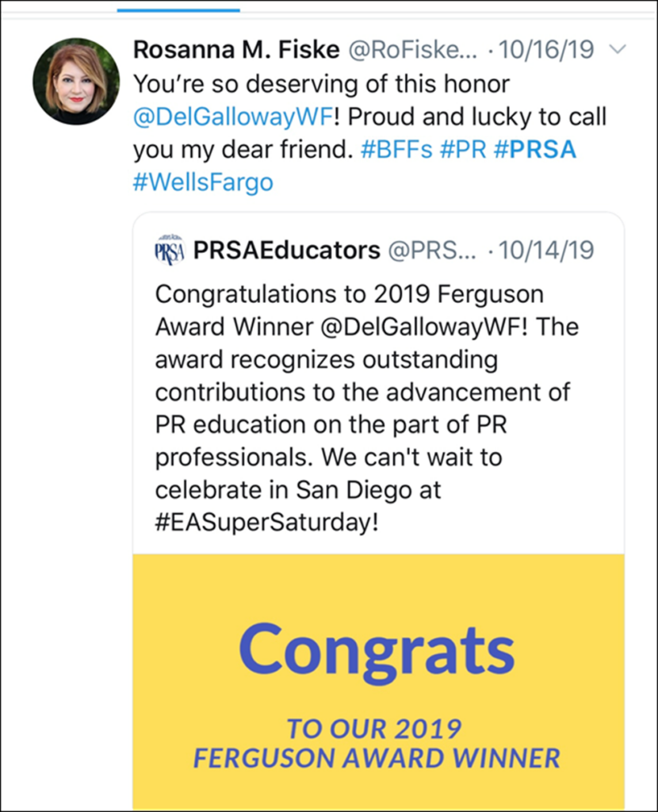
Task: Click the "You're so deserving" tweet text
Action: [x=321, y=83]
